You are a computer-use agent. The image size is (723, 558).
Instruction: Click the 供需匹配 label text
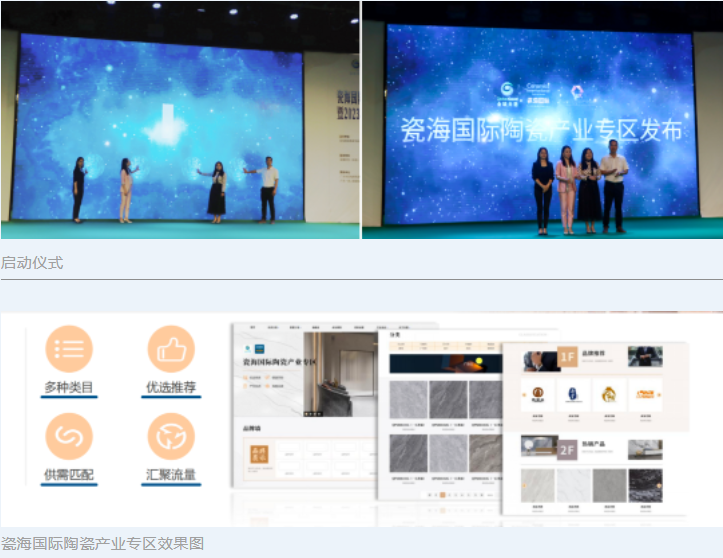tap(69, 474)
